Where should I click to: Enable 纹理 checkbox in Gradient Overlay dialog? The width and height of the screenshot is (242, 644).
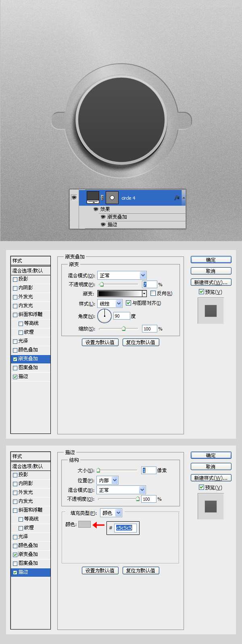click(21, 332)
